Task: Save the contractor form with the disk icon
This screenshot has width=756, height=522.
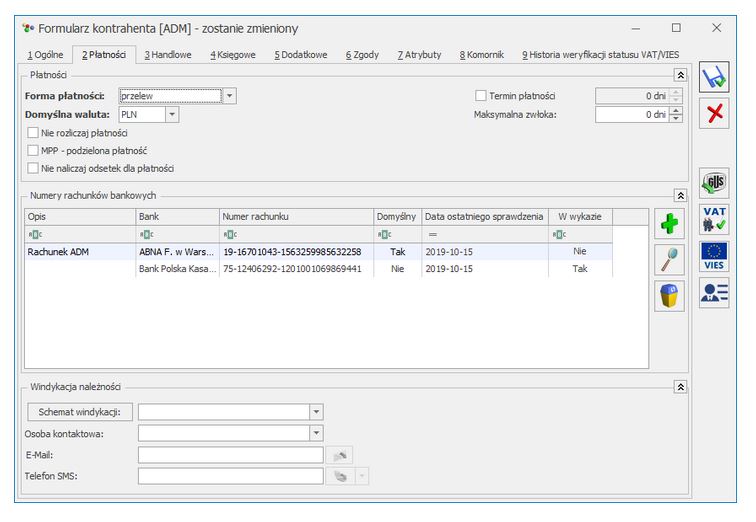Action: pyautogui.click(x=714, y=77)
